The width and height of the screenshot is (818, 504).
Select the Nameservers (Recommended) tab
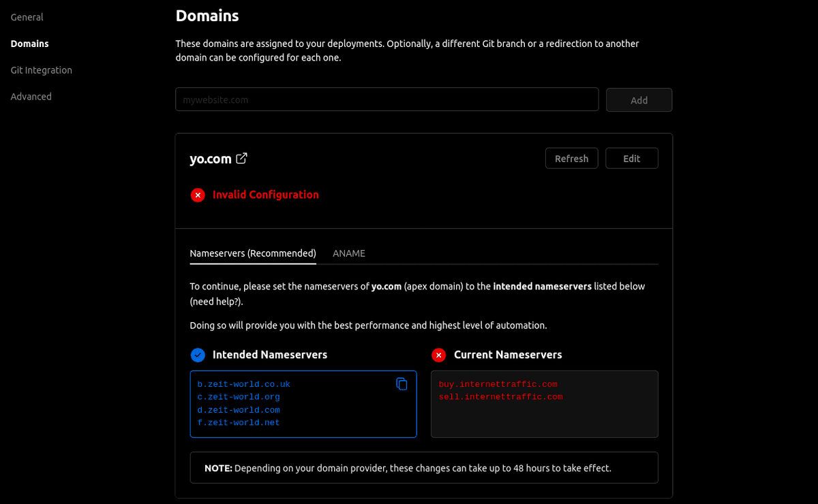pyautogui.click(x=253, y=253)
